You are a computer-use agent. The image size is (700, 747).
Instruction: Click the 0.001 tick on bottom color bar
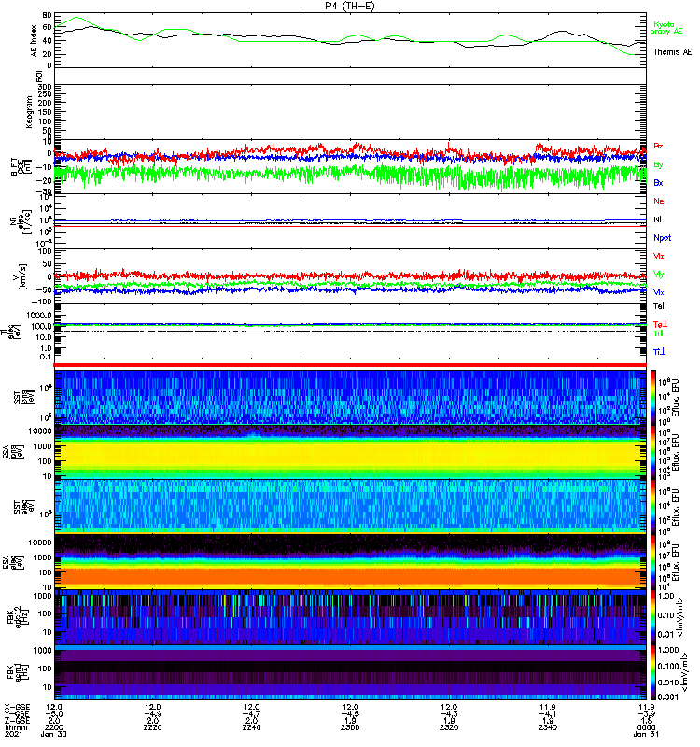[x=667, y=697]
